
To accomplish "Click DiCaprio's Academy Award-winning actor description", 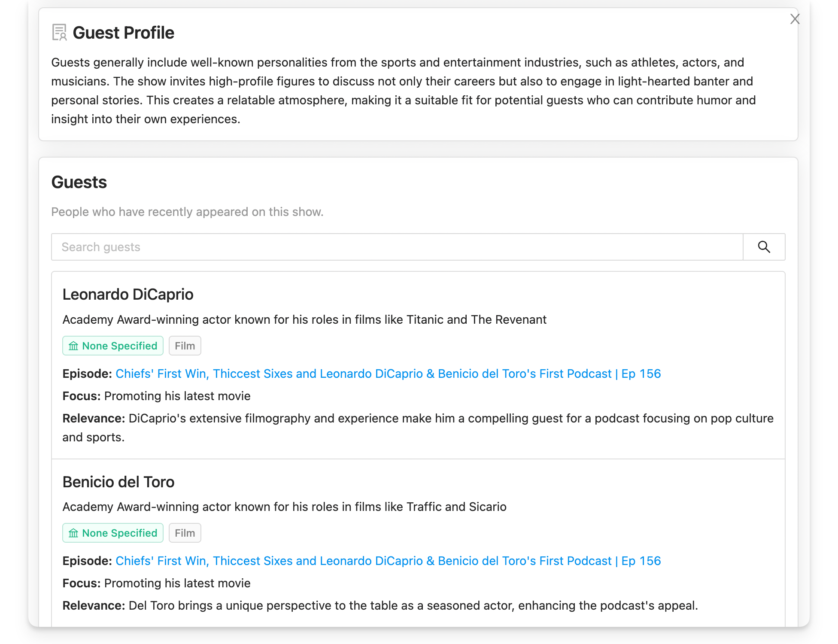I will click(x=304, y=319).
